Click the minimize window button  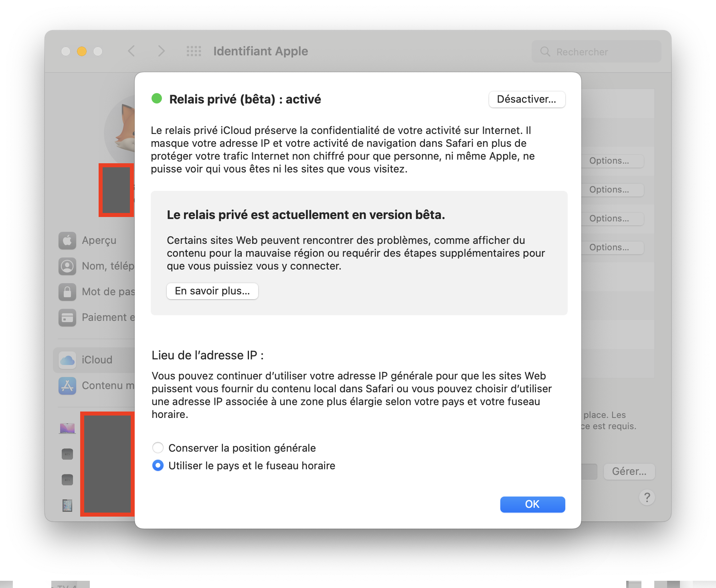(x=82, y=51)
